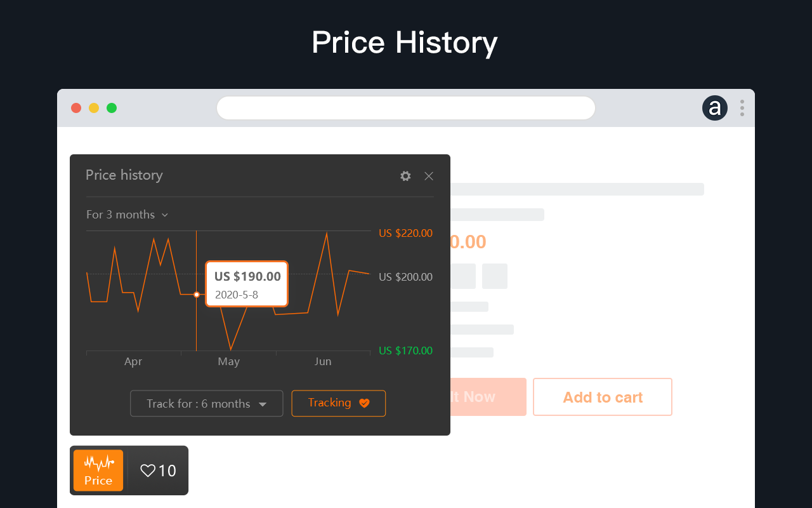Click the heart wishlist counter icon

coord(148,471)
